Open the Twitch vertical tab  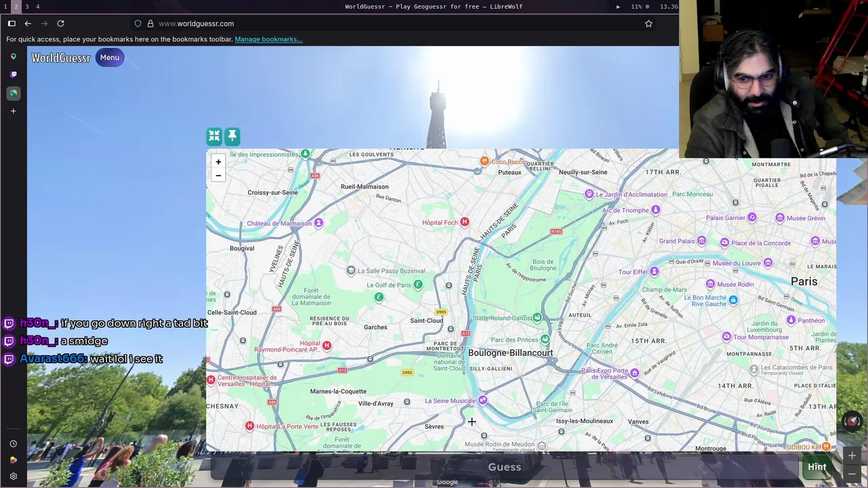pos(13,75)
